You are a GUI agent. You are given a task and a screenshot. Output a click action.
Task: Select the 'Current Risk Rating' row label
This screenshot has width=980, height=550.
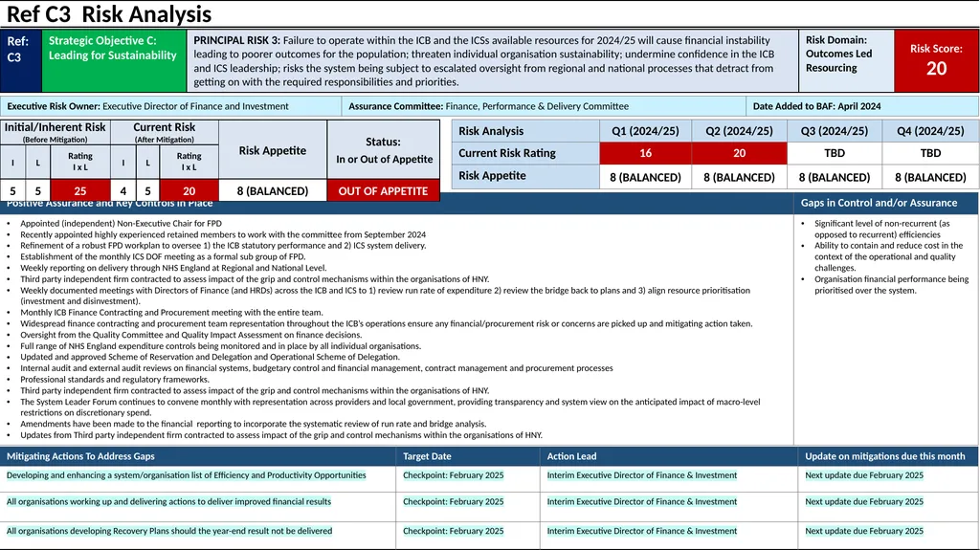pos(525,153)
